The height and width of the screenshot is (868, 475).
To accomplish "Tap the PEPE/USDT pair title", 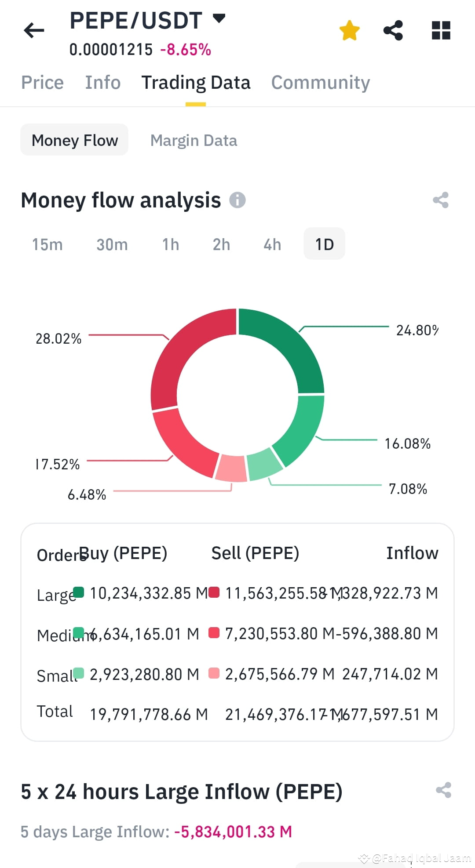I will point(136,20).
